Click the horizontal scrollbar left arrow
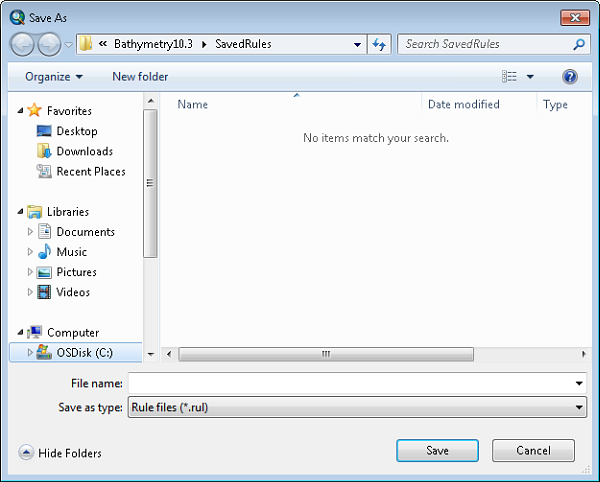The height and width of the screenshot is (482, 600). [x=169, y=354]
